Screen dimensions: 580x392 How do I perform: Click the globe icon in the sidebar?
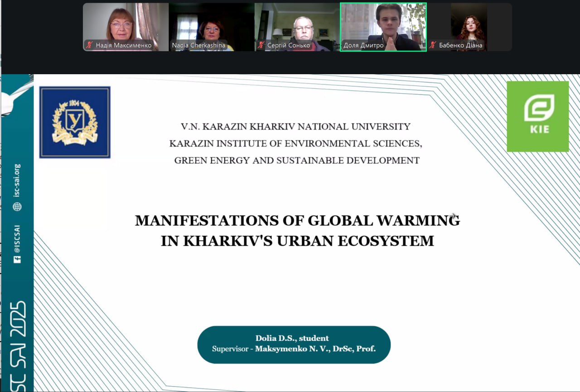click(x=17, y=206)
